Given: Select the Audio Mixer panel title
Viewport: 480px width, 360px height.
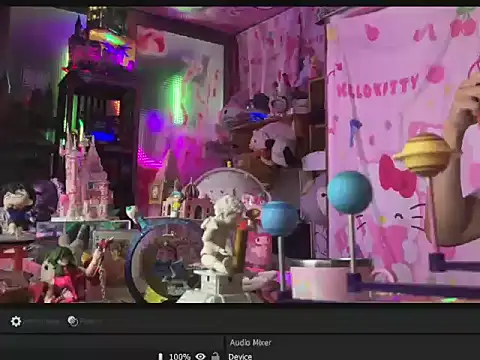Looking at the screenshot, I should coord(250,343).
